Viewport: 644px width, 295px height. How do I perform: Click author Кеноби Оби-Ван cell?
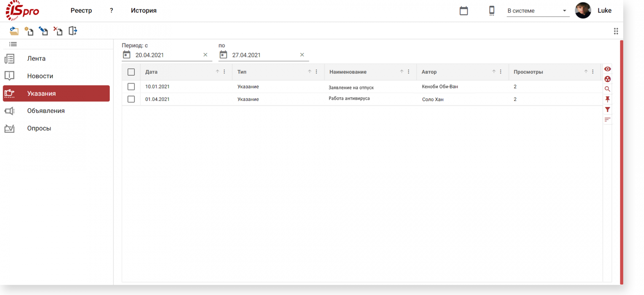click(x=440, y=87)
